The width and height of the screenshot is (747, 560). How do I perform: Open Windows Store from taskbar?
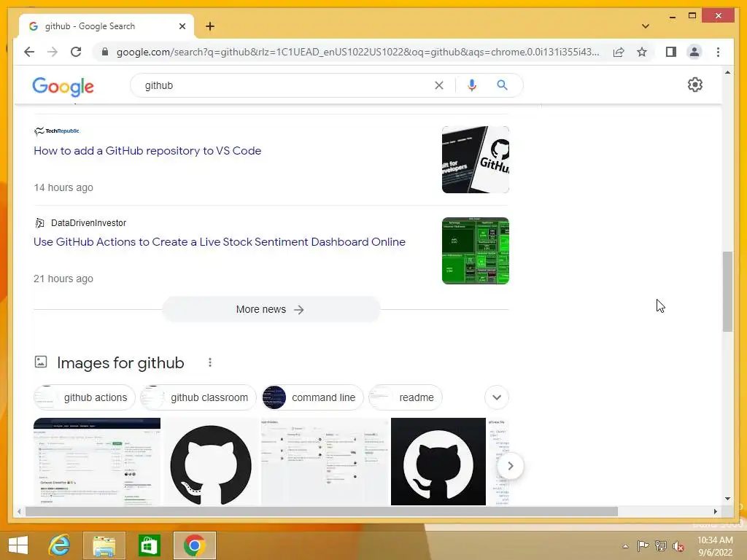149,545
